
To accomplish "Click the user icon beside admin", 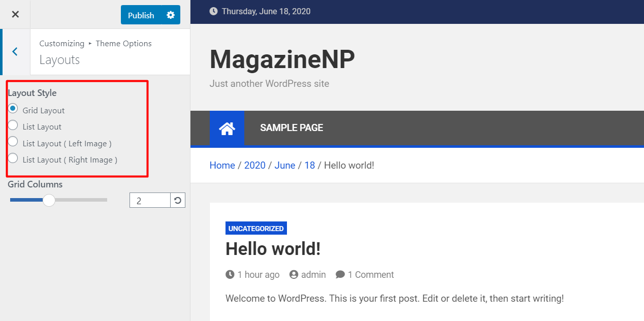I will click(294, 275).
